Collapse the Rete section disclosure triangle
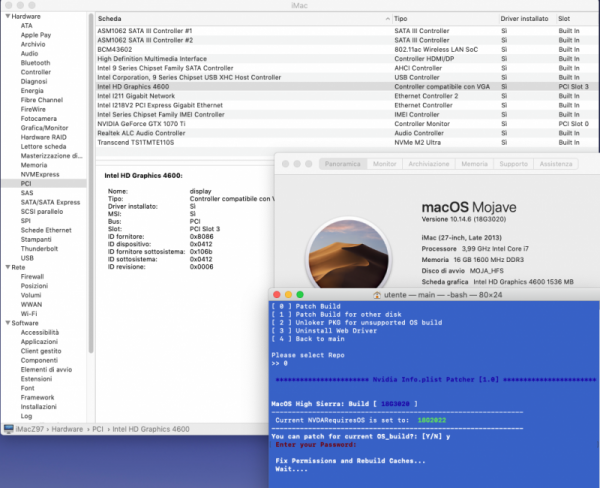 click(x=6, y=267)
